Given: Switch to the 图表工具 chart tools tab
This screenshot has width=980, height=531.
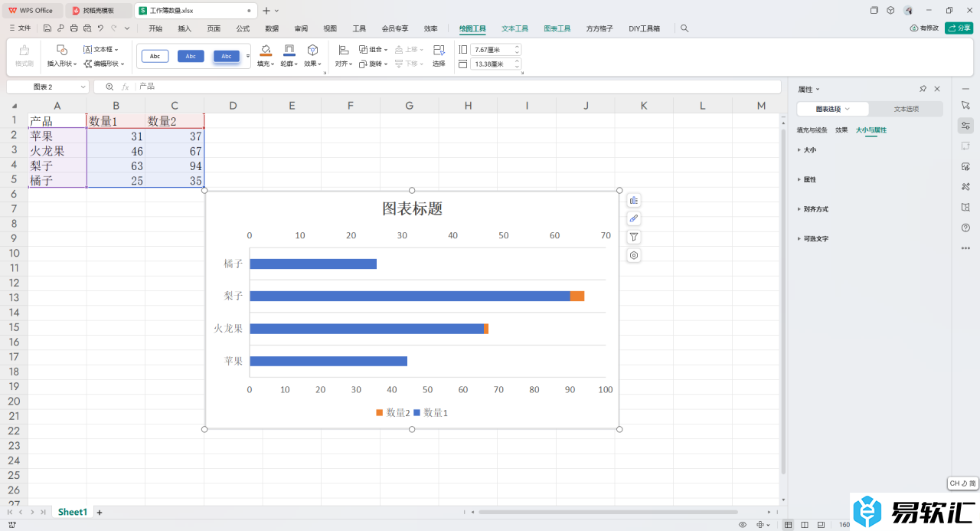Looking at the screenshot, I should 557,28.
